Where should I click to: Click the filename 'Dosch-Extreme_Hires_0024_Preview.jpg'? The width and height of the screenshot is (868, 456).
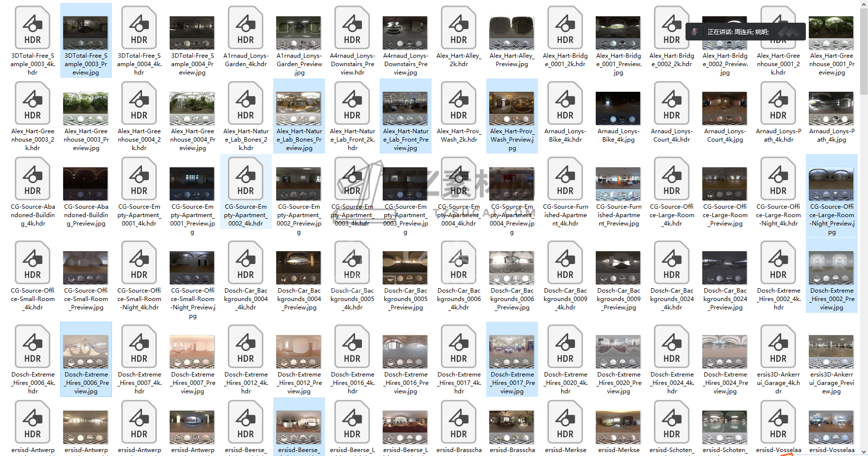(725, 383)
